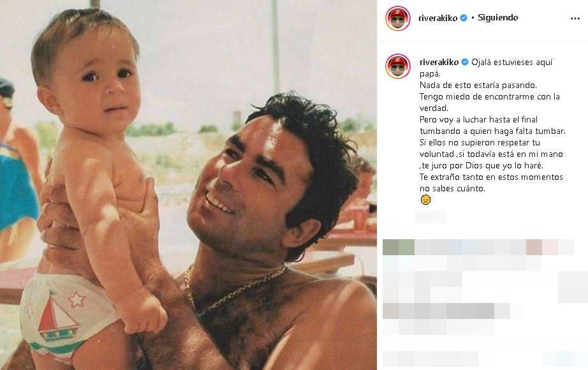Open the three-dots more options menu
This screenshot has width=588, height=370.
(x=575, y=18)
